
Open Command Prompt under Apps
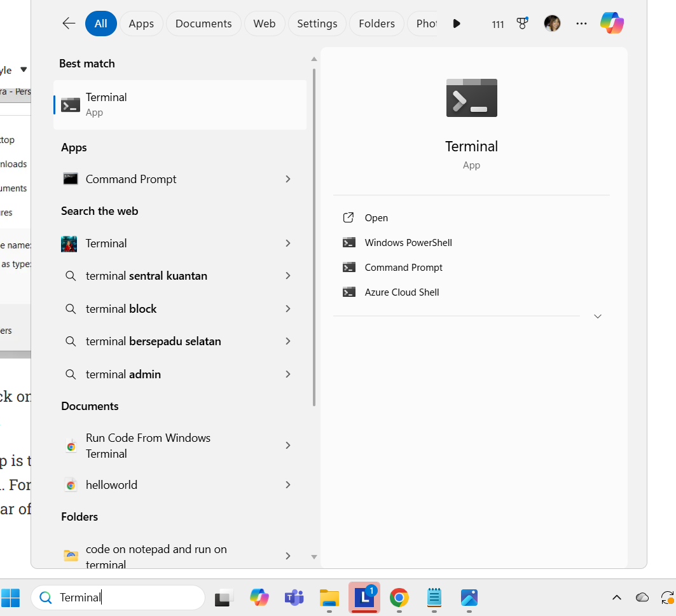(131, 179)
